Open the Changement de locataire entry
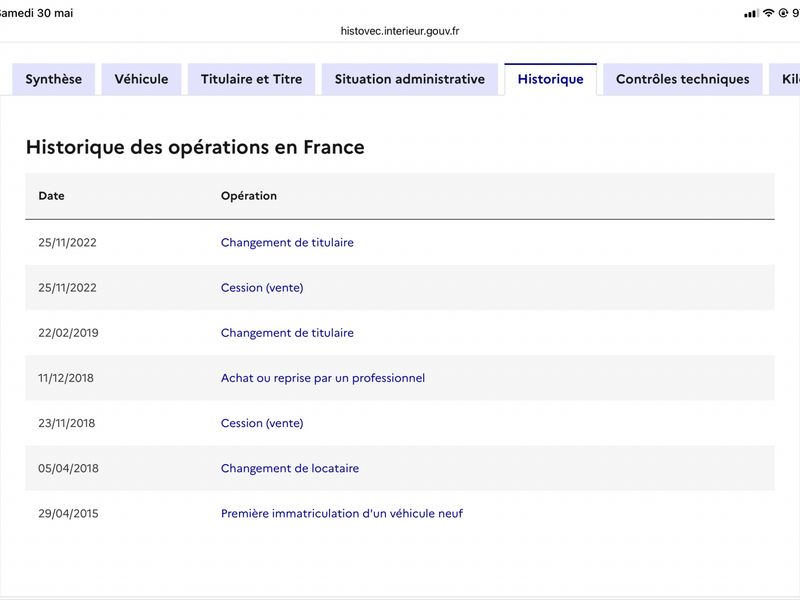 [x=290, y=468]
